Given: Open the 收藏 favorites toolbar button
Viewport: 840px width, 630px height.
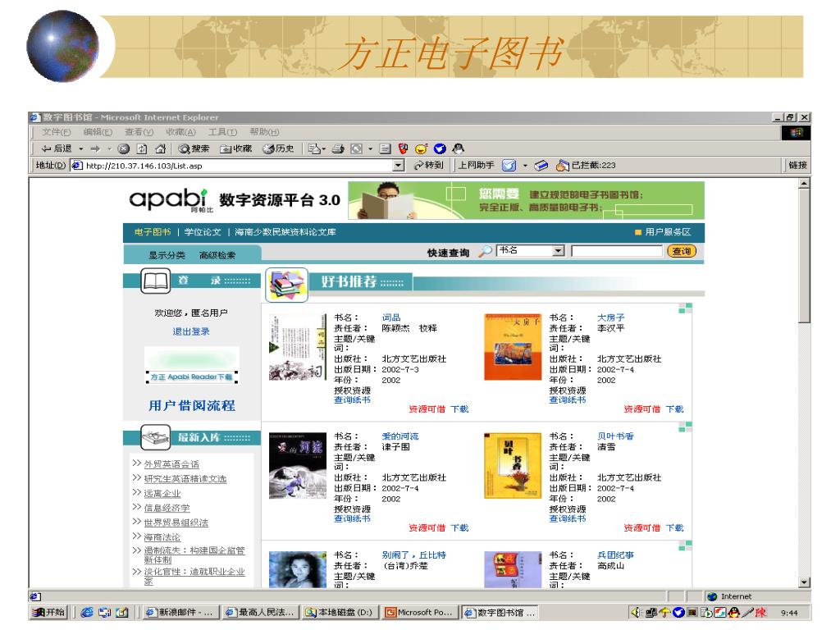Looking at the screenshot, I should (x=235, y=149).
